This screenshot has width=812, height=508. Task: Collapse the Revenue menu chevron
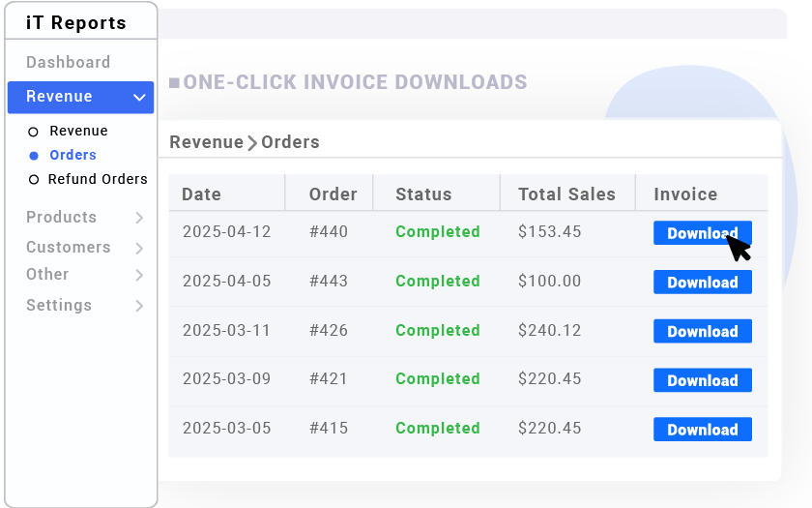[x=139, y=97]
